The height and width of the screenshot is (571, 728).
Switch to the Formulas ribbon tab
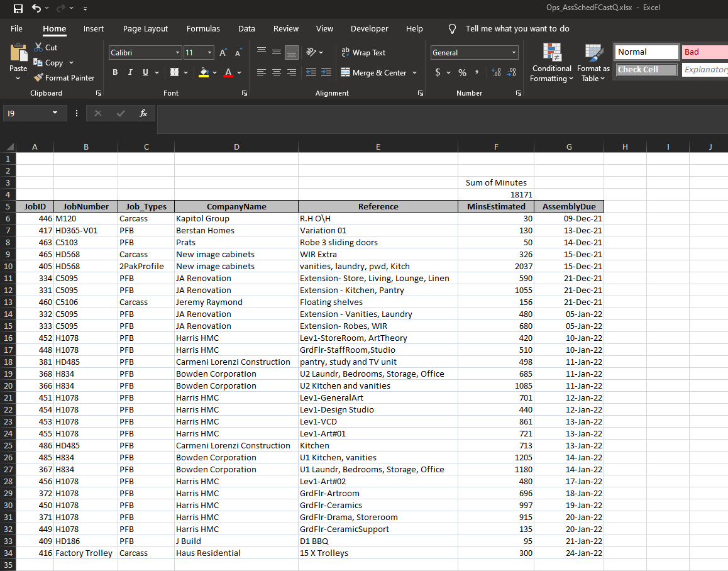point(203,28)
